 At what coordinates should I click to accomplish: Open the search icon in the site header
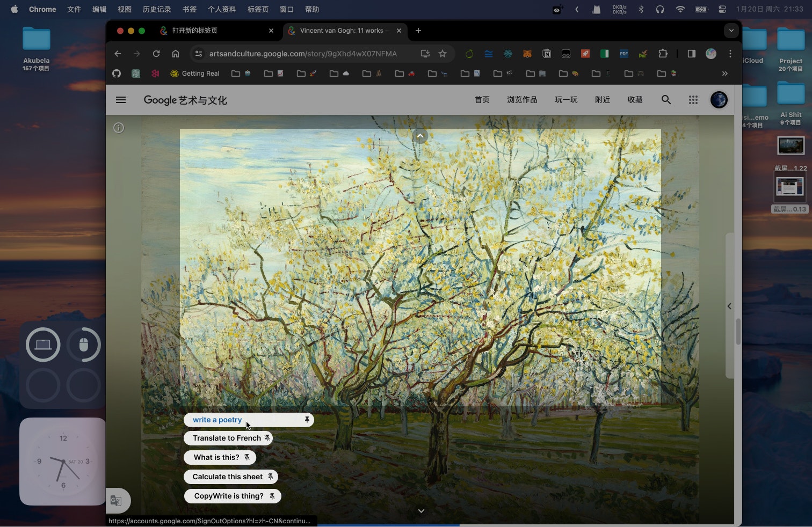(666, 100)
